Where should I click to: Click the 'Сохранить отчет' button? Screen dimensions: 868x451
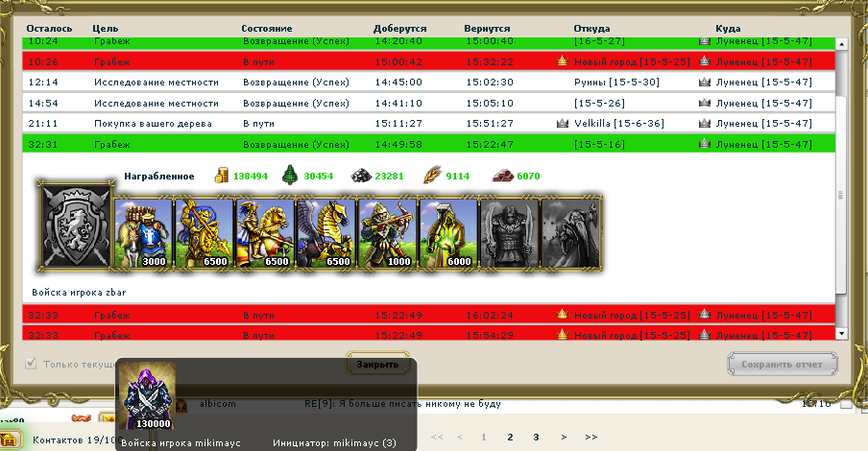(x=782, y=365)
